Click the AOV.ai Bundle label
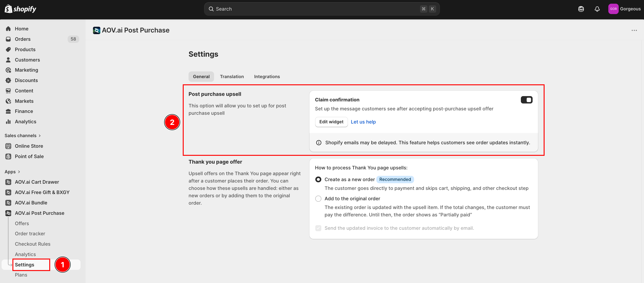Screen dimensions: 644x283 tap(31, 203)
